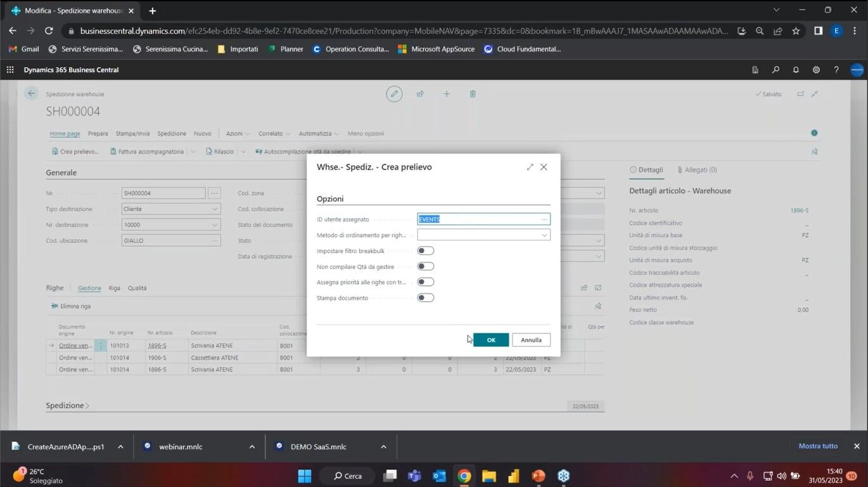Image resolution: width=868 pixels, height=487 pixels.
Task: Click Annulla to cancel dialog
Action: 531,340
